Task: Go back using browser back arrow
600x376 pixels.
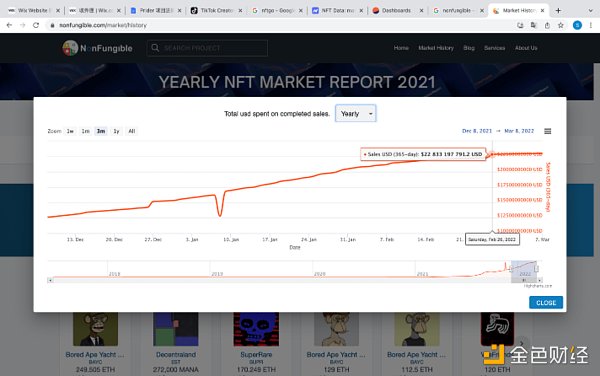Action: (9, 25)
